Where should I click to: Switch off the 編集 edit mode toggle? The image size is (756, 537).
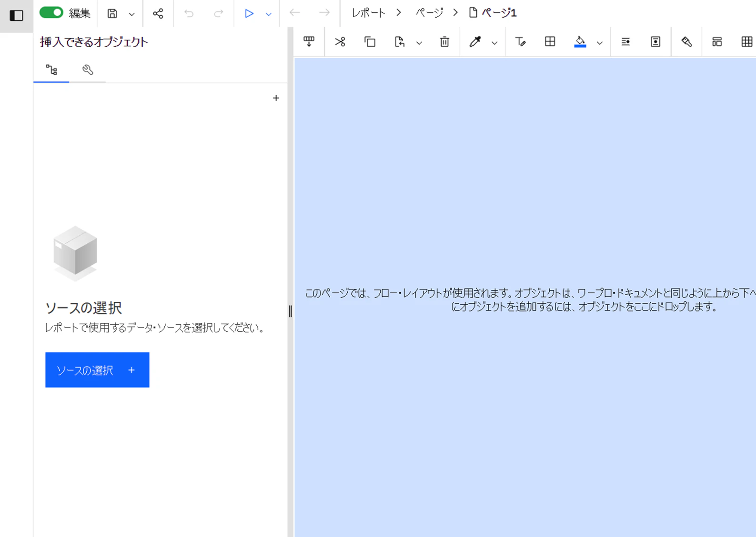coord(51,13)
